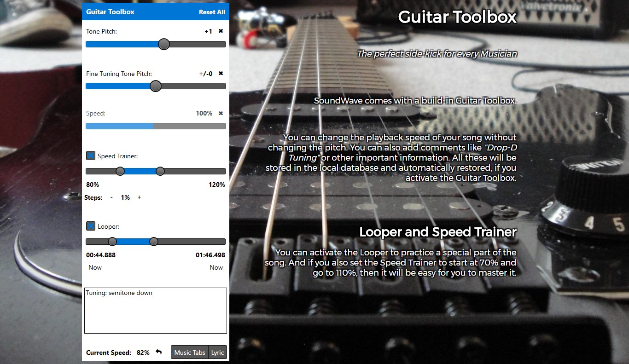Set loop start with Now under 00:44.888
Screen dimensions: 629x364
click(x=95, y=267)
